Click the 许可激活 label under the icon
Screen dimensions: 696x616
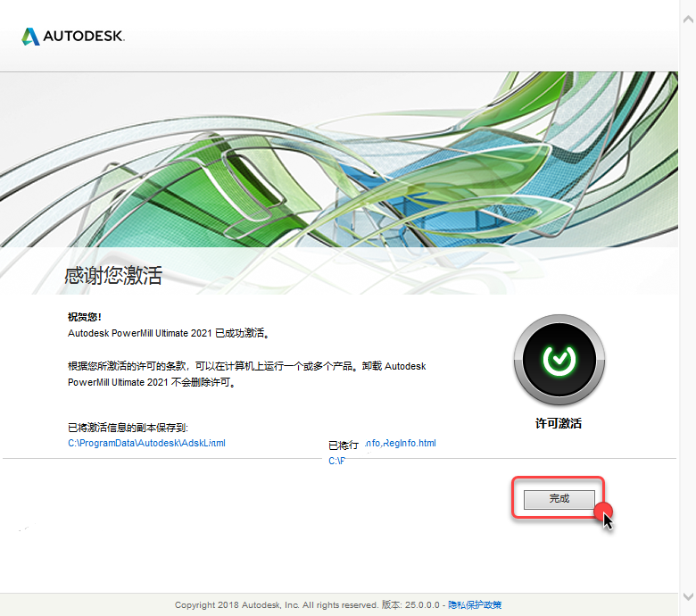pyautogui.click(x=559, y=423)
